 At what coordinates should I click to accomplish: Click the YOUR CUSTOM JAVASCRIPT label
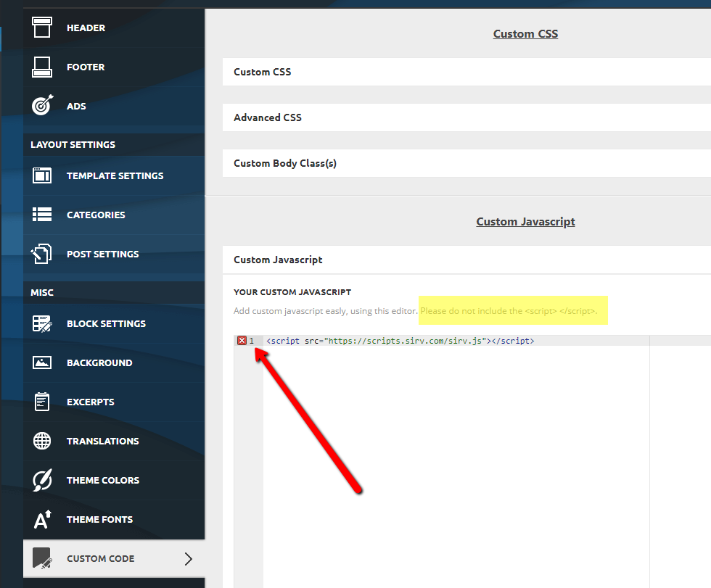click(292, 292)
